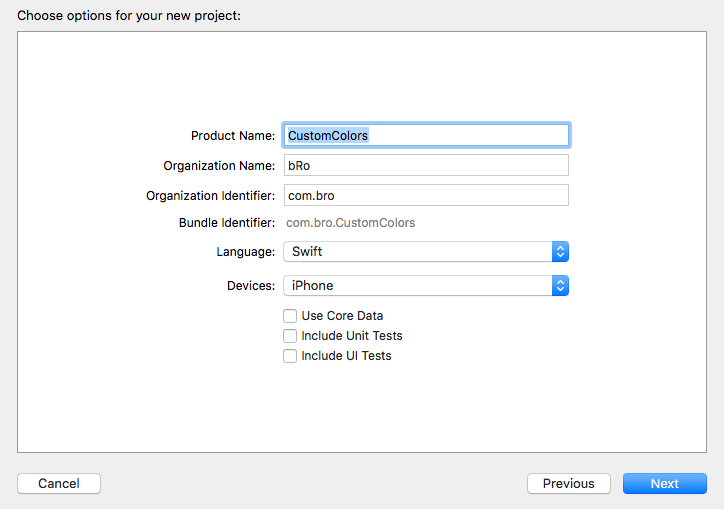
Task: Click the "Bundle Identifier:" label
Action: [227, 223]
